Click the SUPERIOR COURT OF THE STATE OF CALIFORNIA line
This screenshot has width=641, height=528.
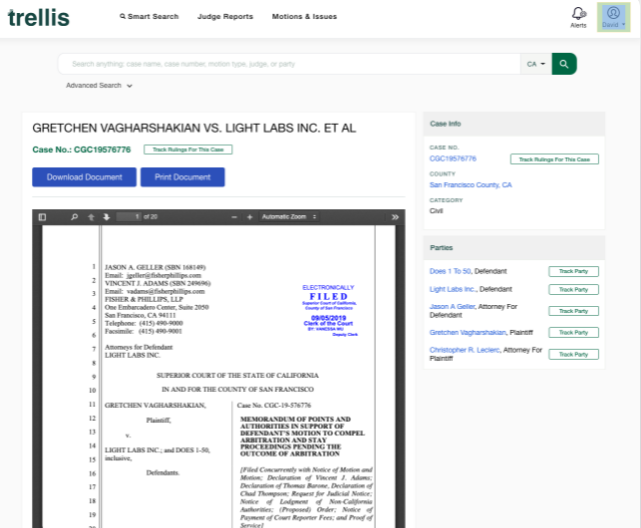(x=238, y=376)
